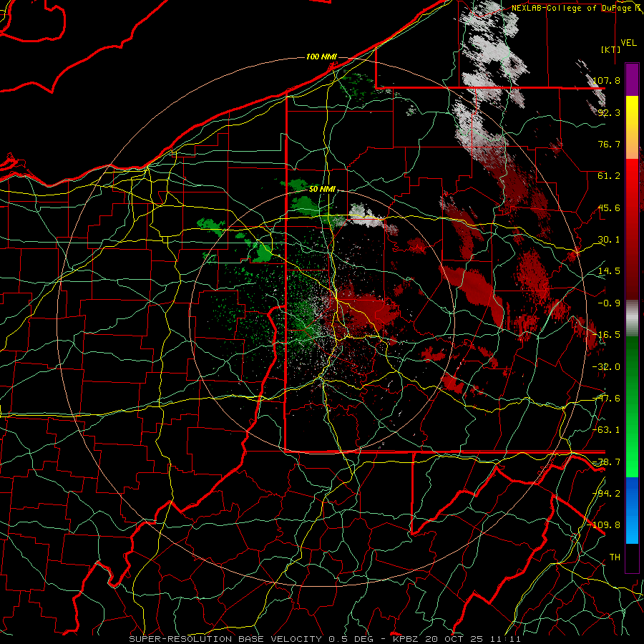Click the 100 NMI range ring label
The width and height of the screenshot is (644, 644).
(321, 57)
